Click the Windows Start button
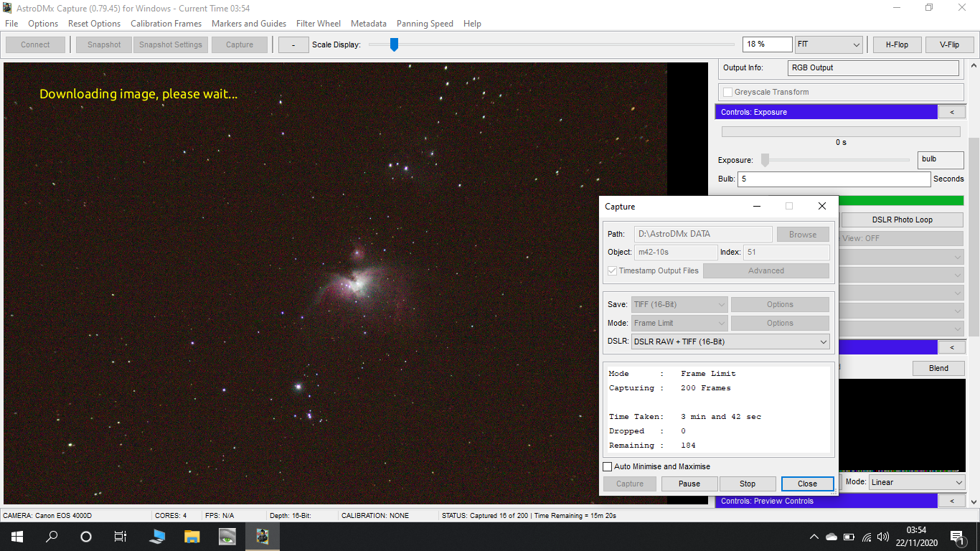 [16, 536]
